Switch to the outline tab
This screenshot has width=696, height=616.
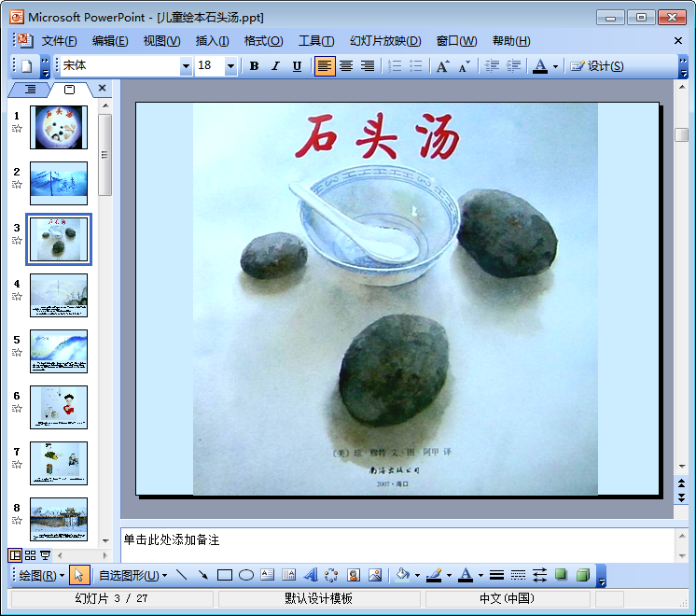[x=30, y=90]
